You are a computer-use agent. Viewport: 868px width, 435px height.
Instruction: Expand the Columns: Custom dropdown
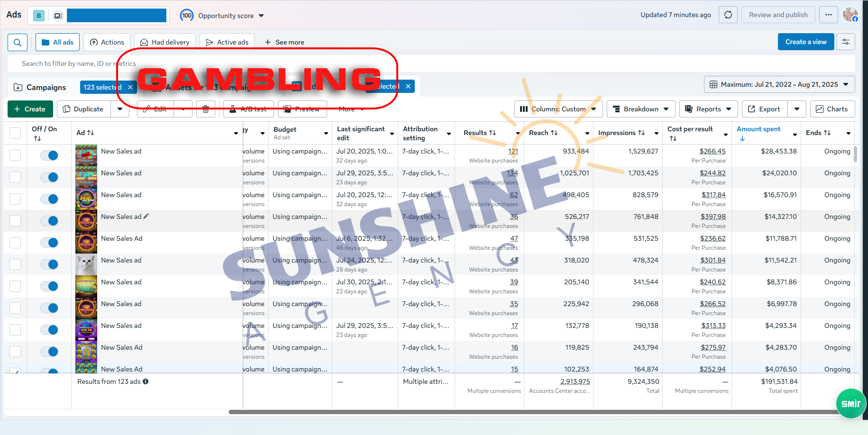[x=558, y=109]
